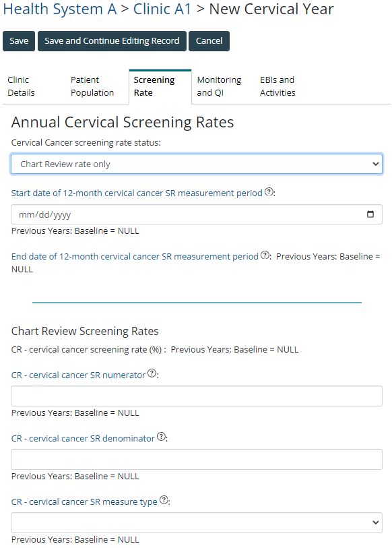The height and width of the screenshot is (548, 392).
Task: Click help icon next to SR numerator
Action: coord(152,373)
